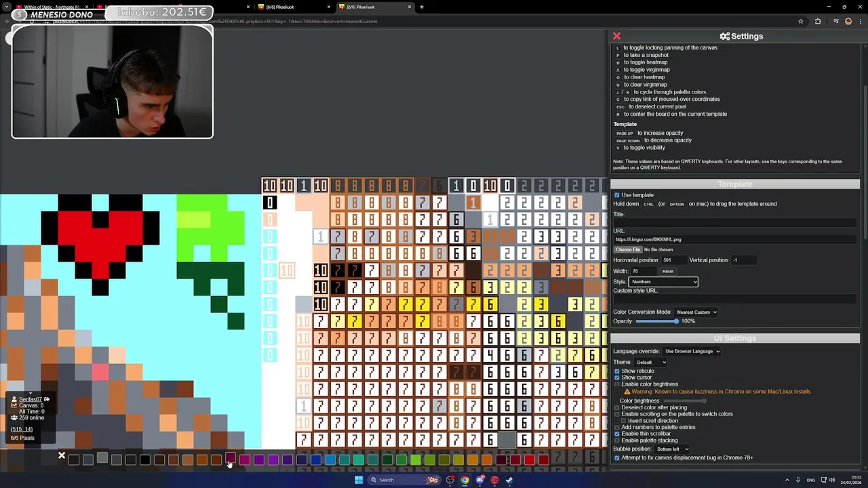The height and width of the screenshot is (488, 868).
Task: Click the Serilas67 username in info bubble
Action: coord(31,399)
